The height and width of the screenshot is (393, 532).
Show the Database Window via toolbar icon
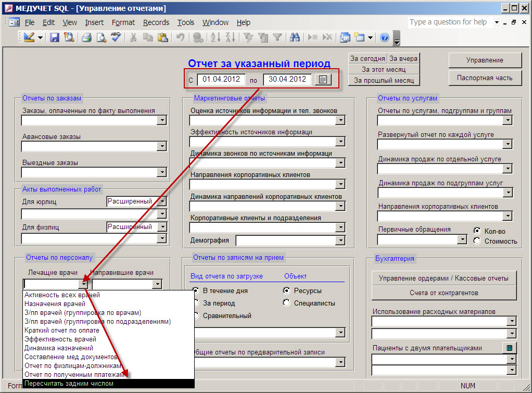tap(345, 37)
